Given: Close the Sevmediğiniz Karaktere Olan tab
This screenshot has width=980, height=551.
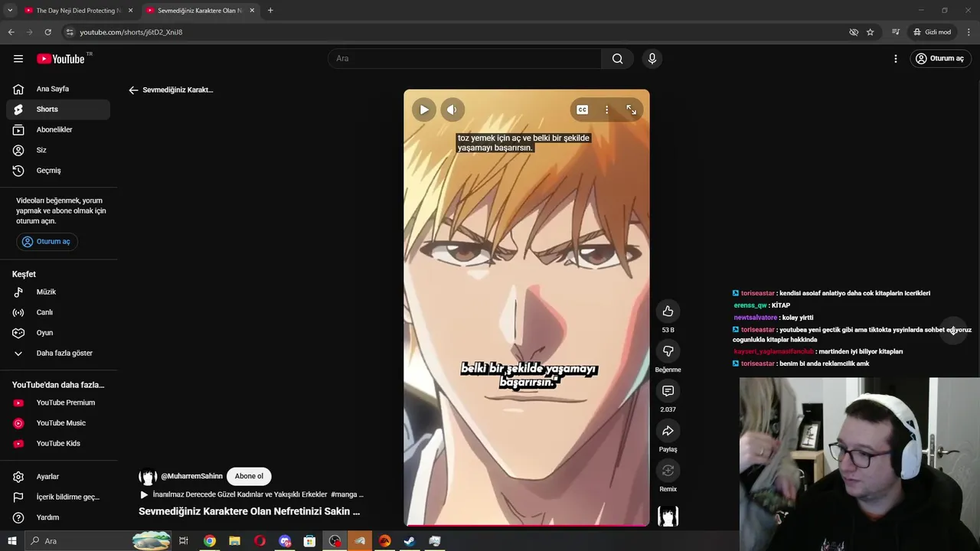Looking at the screenshot, I should [252, 11].
